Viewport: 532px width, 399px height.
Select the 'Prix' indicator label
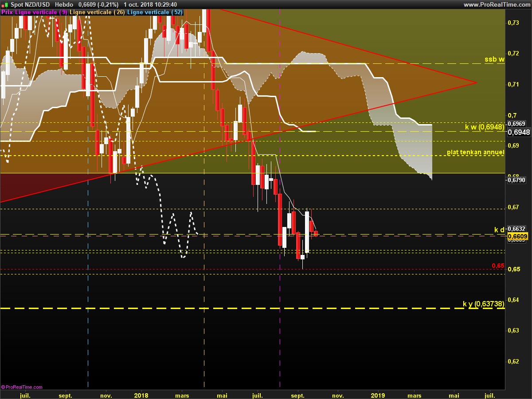point(7,12)
